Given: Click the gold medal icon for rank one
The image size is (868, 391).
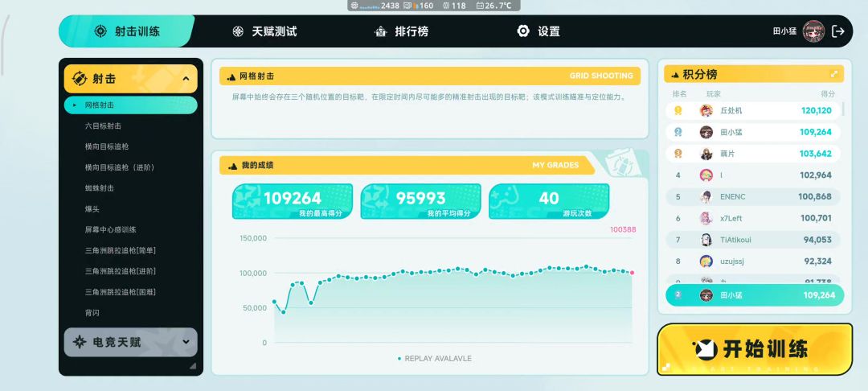Looking at the screenshot, I should click(678, 110).
